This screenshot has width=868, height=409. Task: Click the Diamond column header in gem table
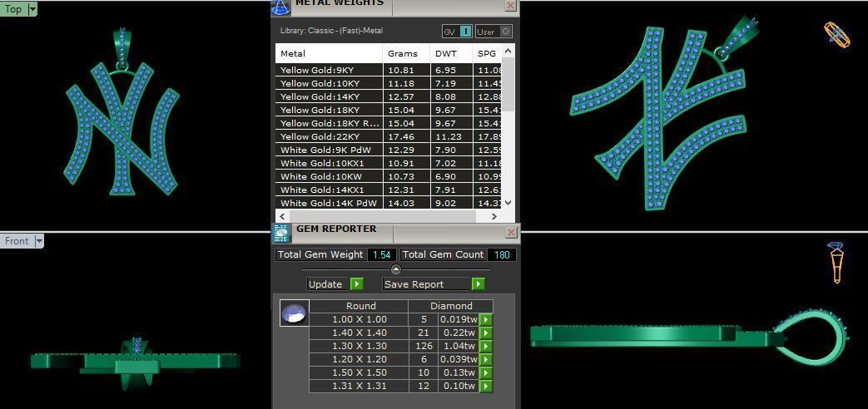[x=451, y=306]
